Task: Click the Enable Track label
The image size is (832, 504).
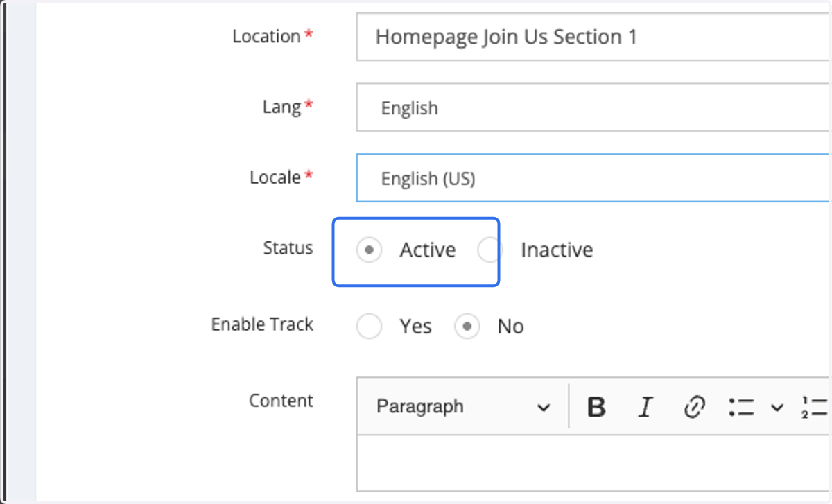Action: (262, 324)
